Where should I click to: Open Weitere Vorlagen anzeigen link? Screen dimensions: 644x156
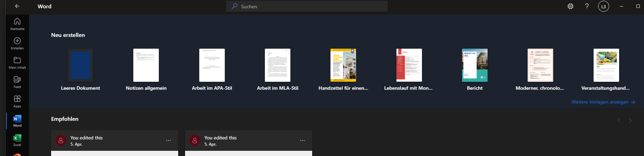point(603,102)
